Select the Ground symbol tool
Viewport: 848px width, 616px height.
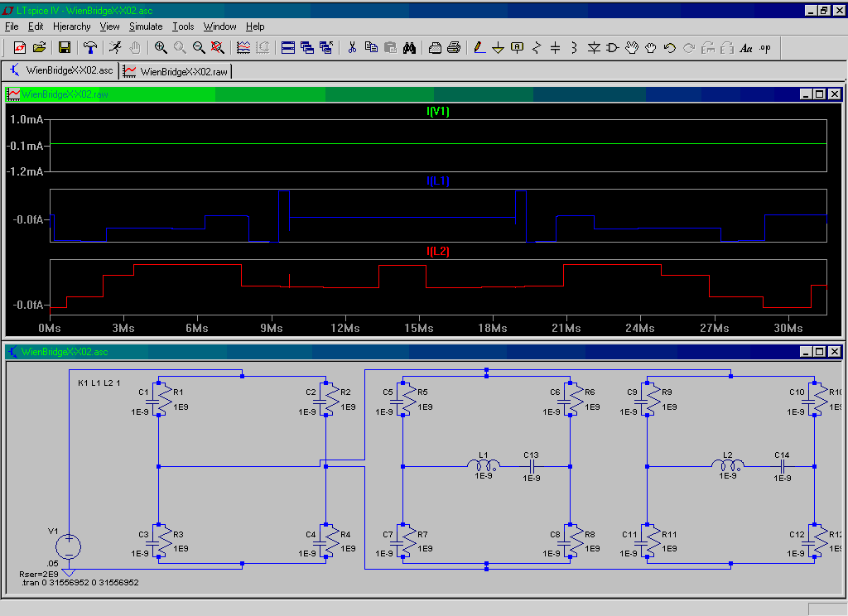tap(498, 48)
